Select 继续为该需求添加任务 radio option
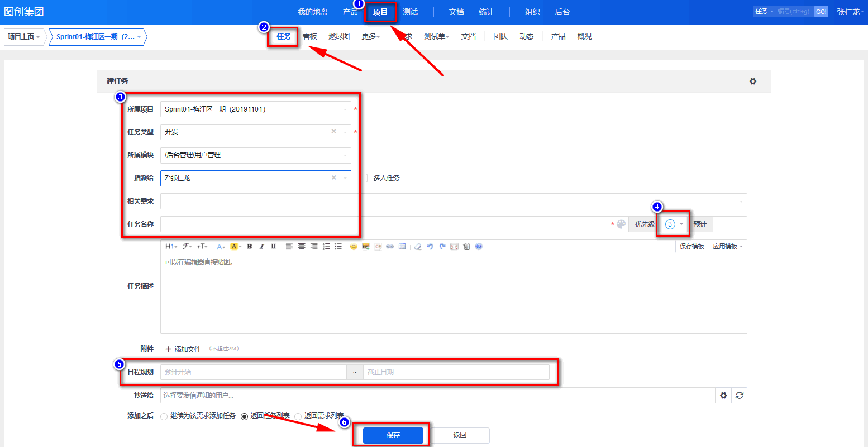This screenshot has height=447, width=868. coord(164,416)
